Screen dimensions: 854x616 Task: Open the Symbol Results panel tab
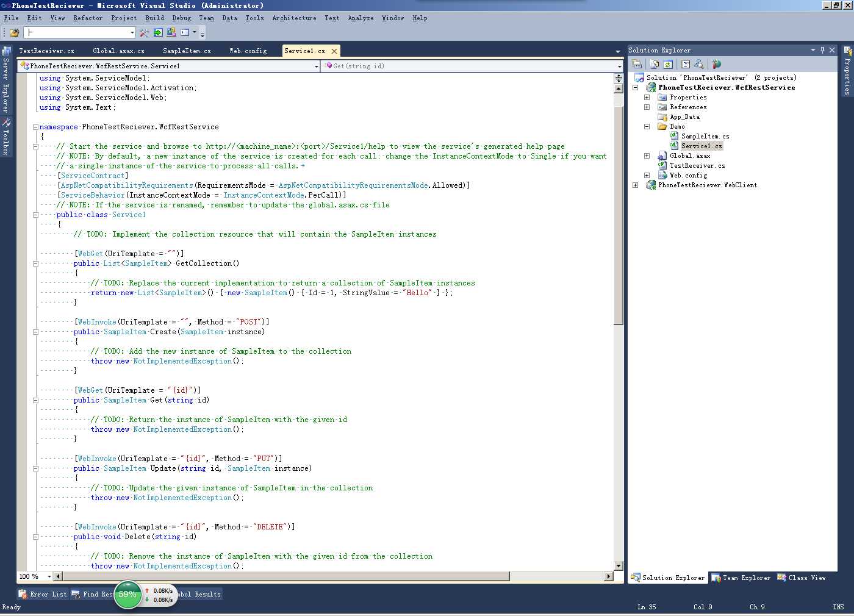coord(200,594)
